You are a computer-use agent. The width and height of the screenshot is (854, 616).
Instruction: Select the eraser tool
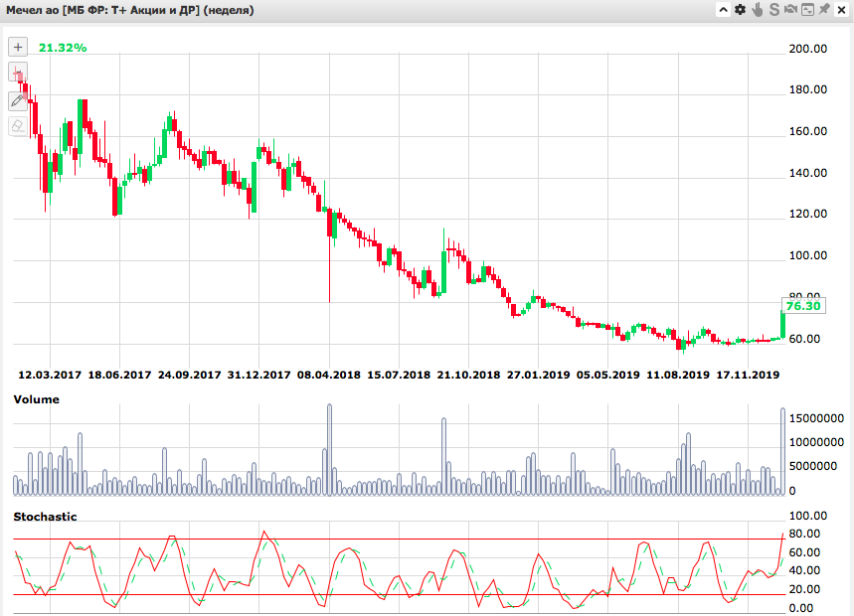[18, 126]
